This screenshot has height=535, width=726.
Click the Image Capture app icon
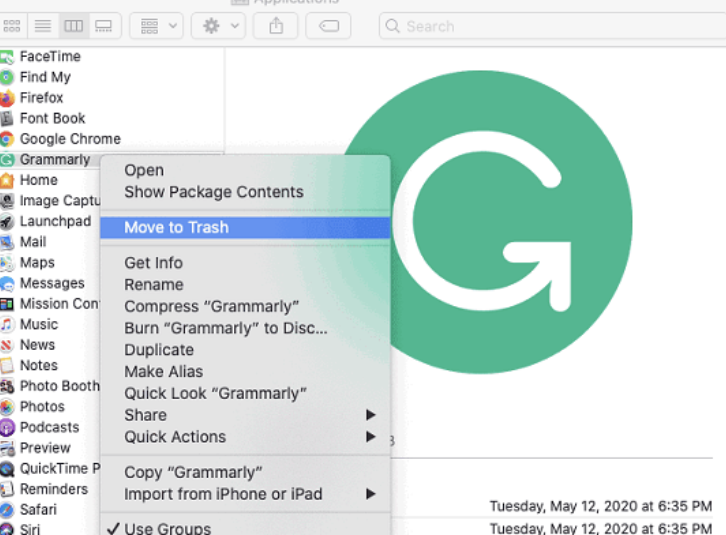(x=7, y=201)
